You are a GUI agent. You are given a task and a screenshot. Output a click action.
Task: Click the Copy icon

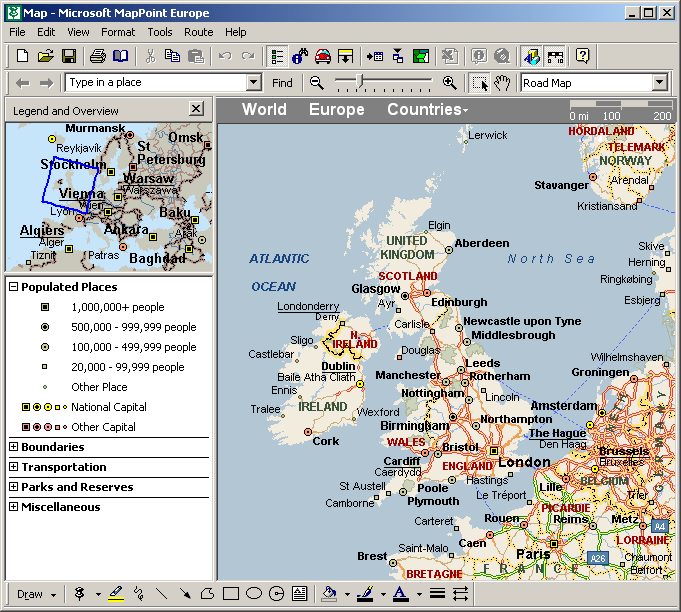coord(172,56)
